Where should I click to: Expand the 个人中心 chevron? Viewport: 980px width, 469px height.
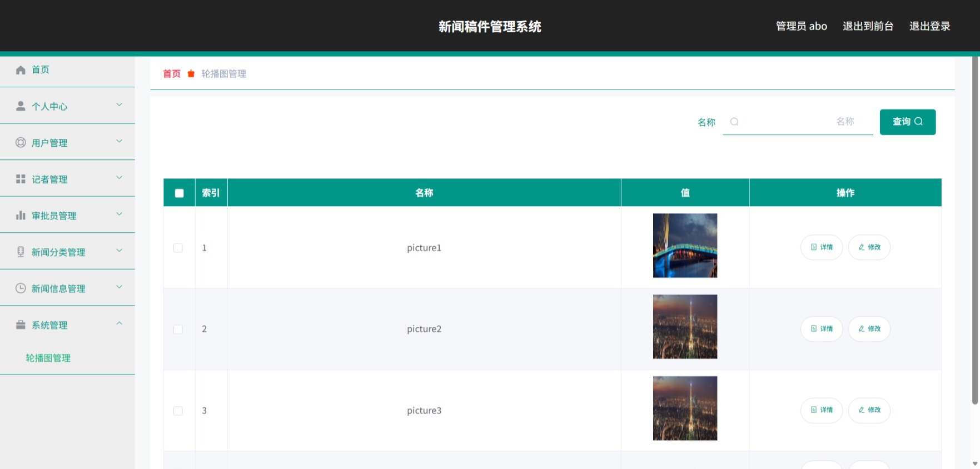click(x=119, y=104)
